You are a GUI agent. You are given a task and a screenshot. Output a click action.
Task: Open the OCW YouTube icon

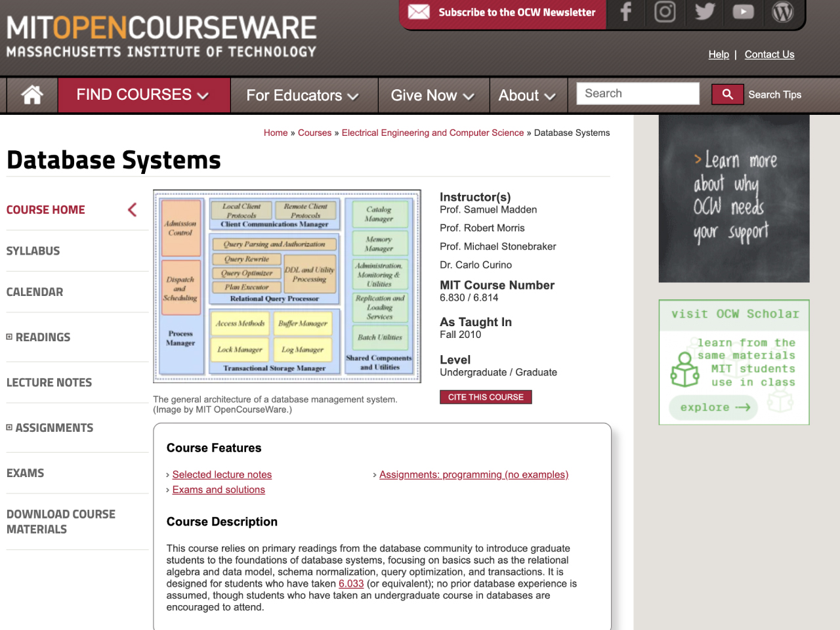pos(744,12)
